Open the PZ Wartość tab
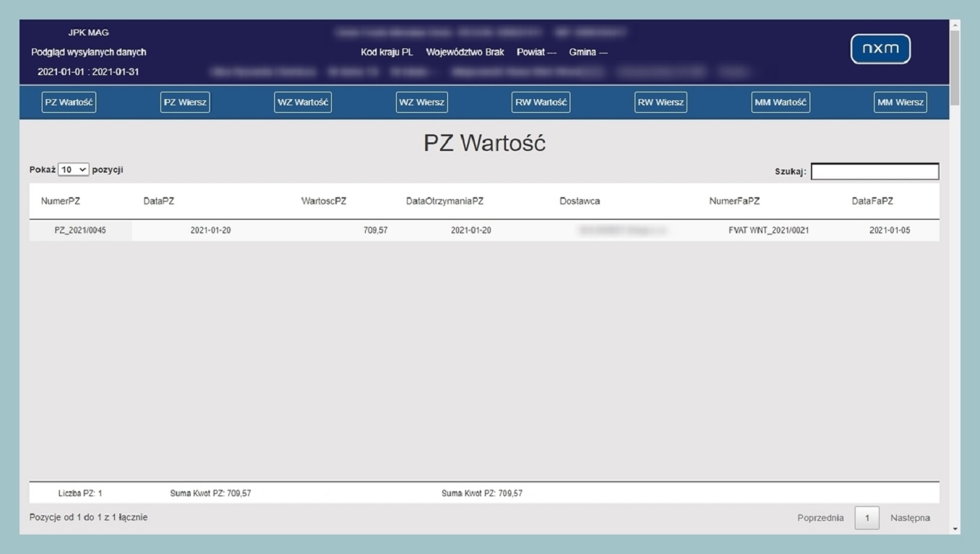 click(69, 103)
